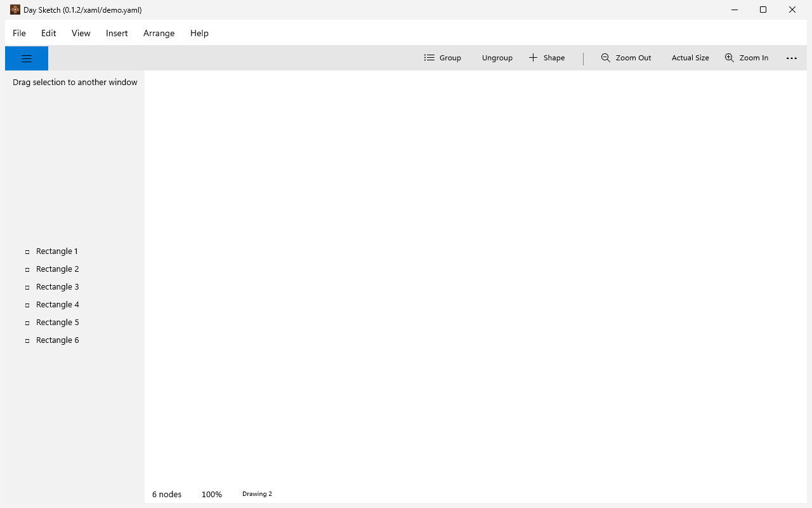812x508 pixels.
Task: Open the Help menu
Action: [x=199, y=33]
